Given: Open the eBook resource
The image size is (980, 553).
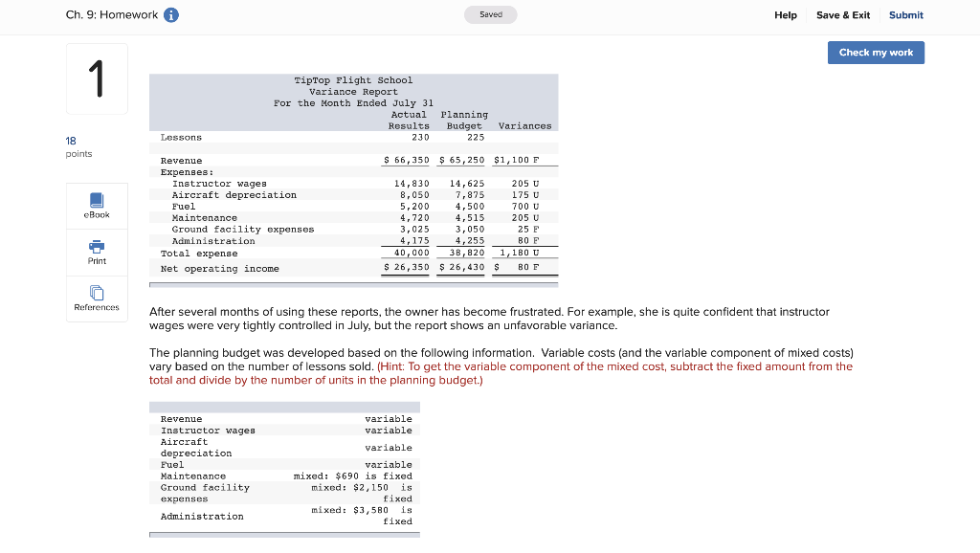Looking at the screenshot, I should [x=96, y=204].
